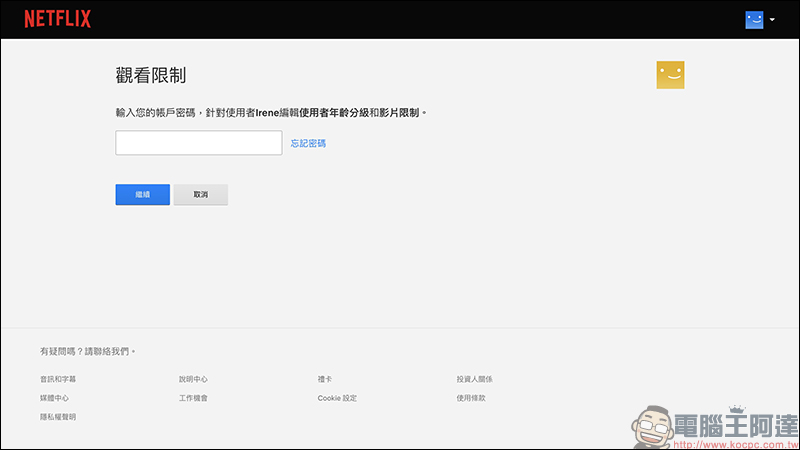
Task: Open the 禮卡 gift card link
Action: click(x=325, y=379)
